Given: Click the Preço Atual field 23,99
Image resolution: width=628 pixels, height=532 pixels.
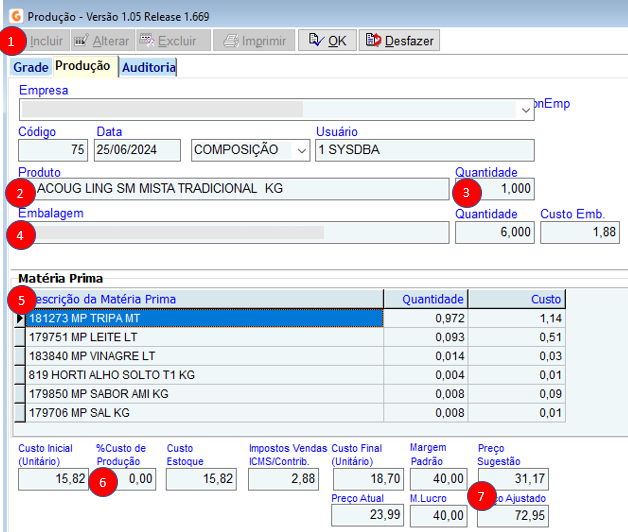Looking at the screenshot, I should click(366, 515).
